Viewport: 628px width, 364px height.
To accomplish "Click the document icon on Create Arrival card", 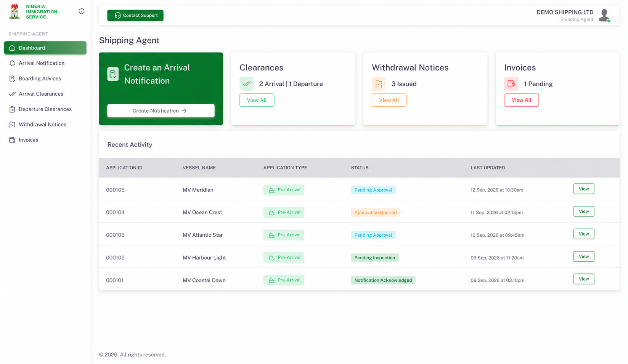I will (x=113, y=74).
